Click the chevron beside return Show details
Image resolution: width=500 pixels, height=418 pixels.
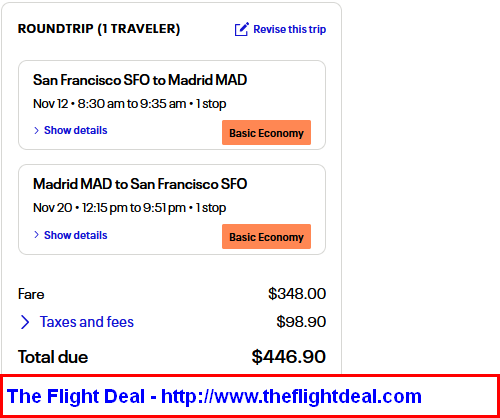pos(37,235)
